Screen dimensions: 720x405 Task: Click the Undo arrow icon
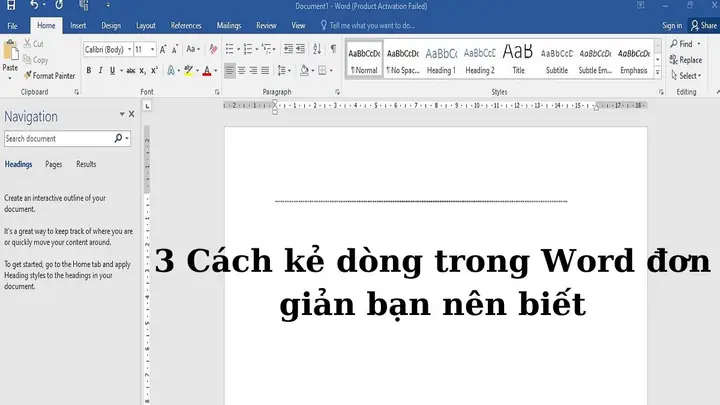pyautogui.click(x=34, y=5)
